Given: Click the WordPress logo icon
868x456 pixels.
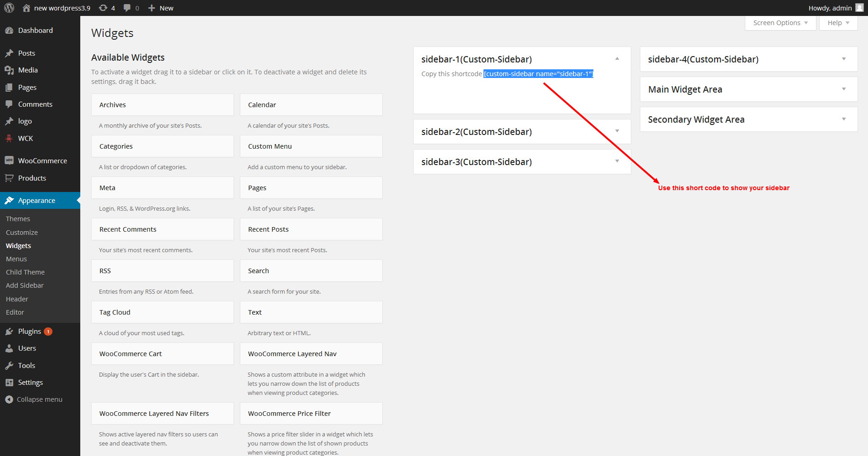Looking at the screenshot, I should pyautogui.click(x=9, y=8).
